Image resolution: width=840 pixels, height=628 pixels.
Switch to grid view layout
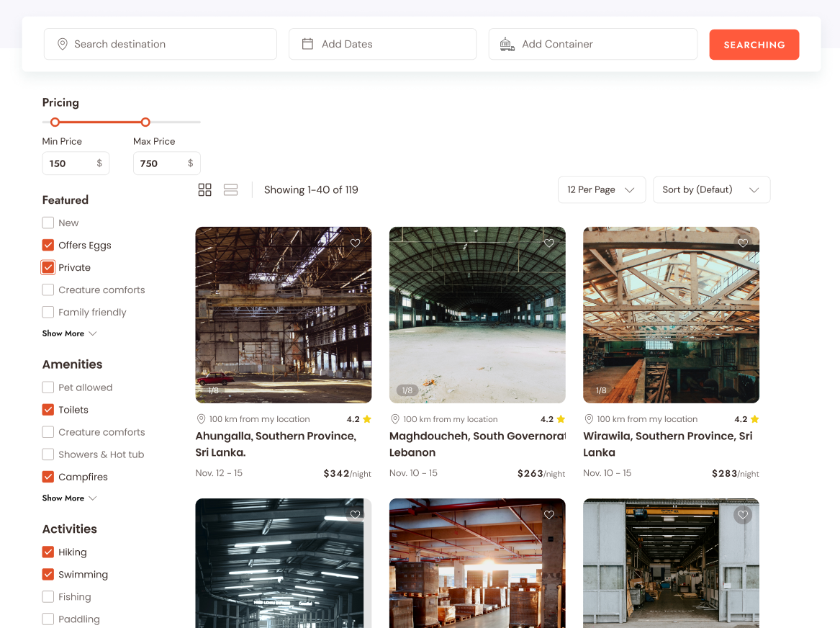pos(204,189)
